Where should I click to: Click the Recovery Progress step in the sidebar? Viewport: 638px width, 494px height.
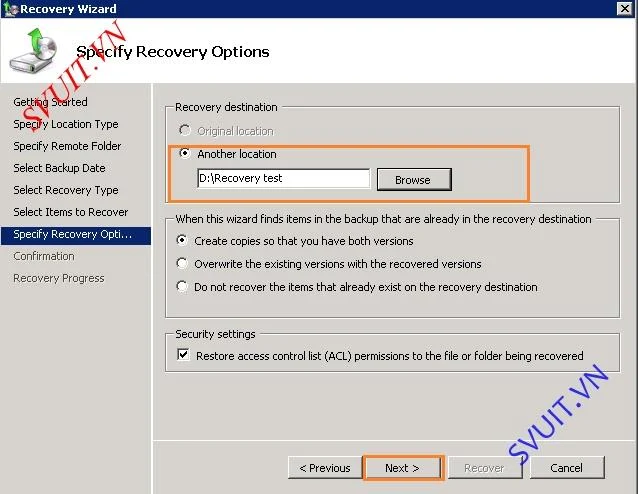[59, 278]
